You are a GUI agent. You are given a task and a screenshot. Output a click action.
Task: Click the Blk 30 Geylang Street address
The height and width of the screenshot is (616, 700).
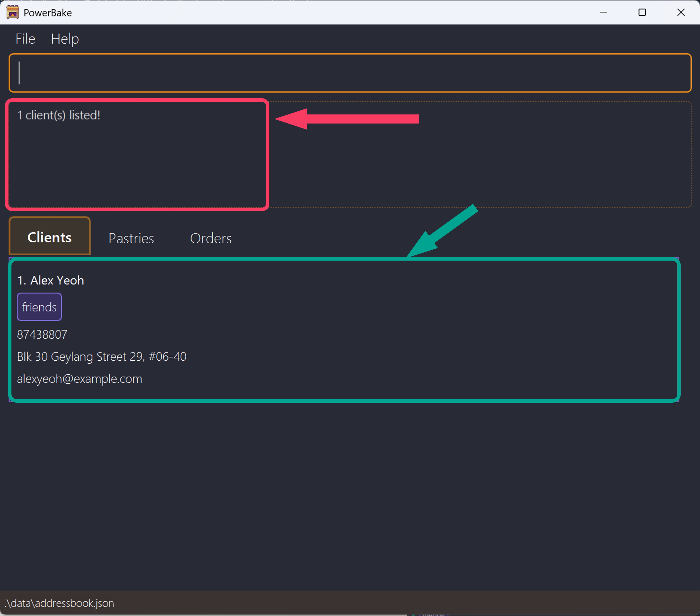[x=102, y=356]
